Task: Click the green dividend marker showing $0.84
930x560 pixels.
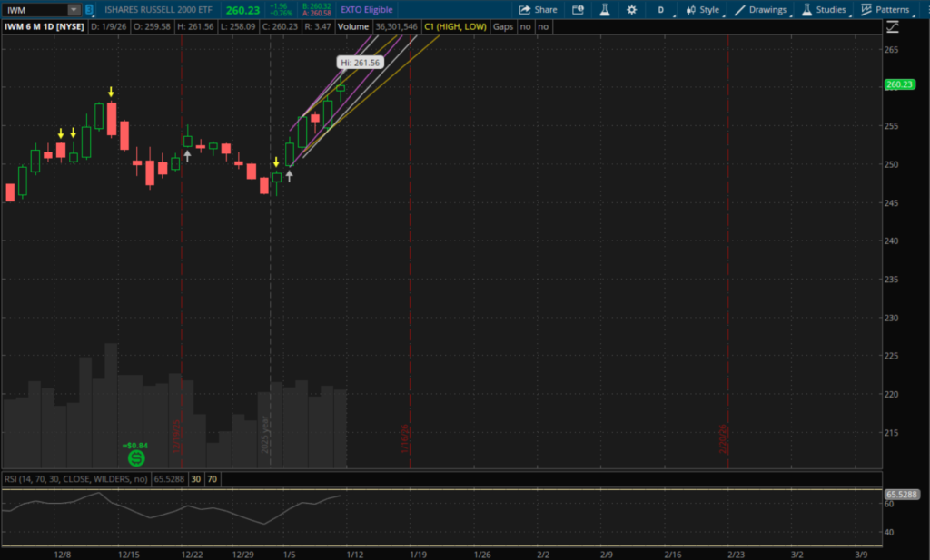Action: (136, 457)
